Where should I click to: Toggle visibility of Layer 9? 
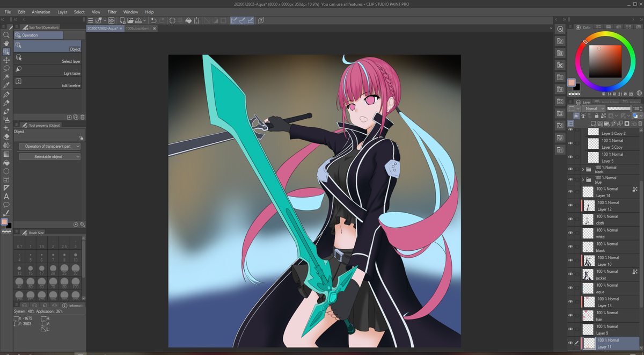570,330
